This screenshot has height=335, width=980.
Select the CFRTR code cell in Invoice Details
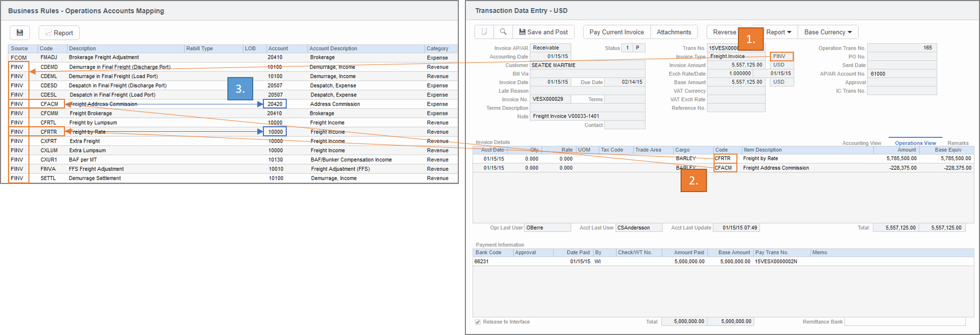coord(725,159)
